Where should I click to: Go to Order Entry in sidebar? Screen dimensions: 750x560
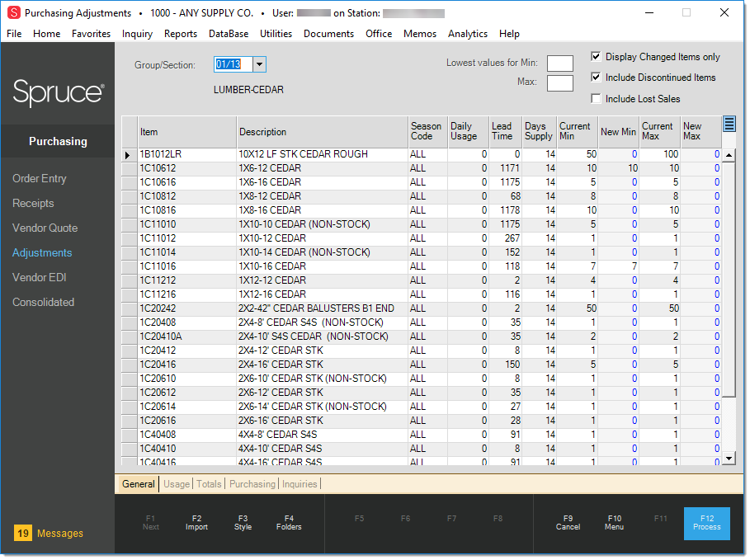point(40,178)
